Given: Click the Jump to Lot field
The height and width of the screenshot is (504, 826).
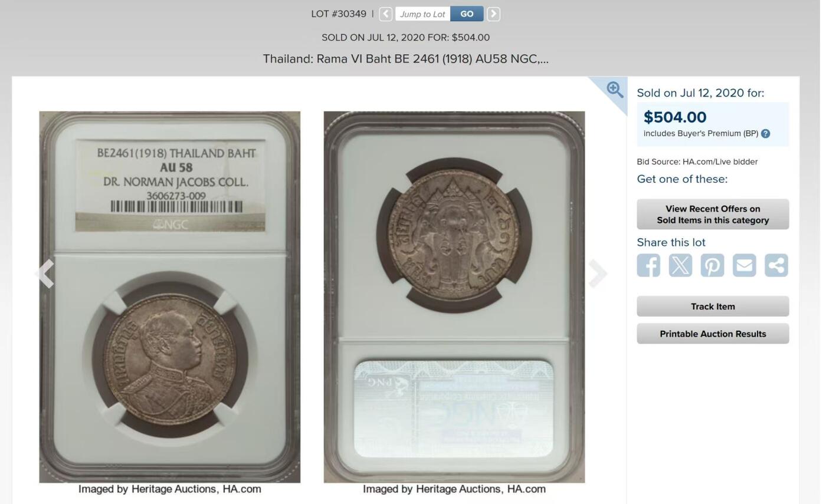Looking at the screenshot, I should pos(422,14).
